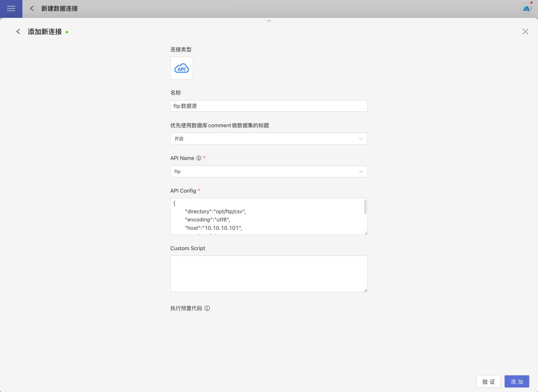Click the chevron on API Name dropdown
This screenshot has width=538, height=392.
[x=361, y=172]
